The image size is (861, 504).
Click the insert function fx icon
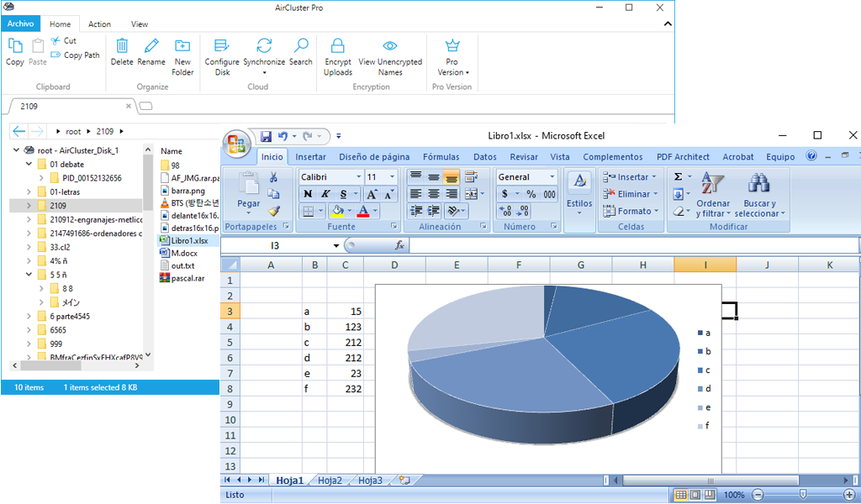coord(399,245)
